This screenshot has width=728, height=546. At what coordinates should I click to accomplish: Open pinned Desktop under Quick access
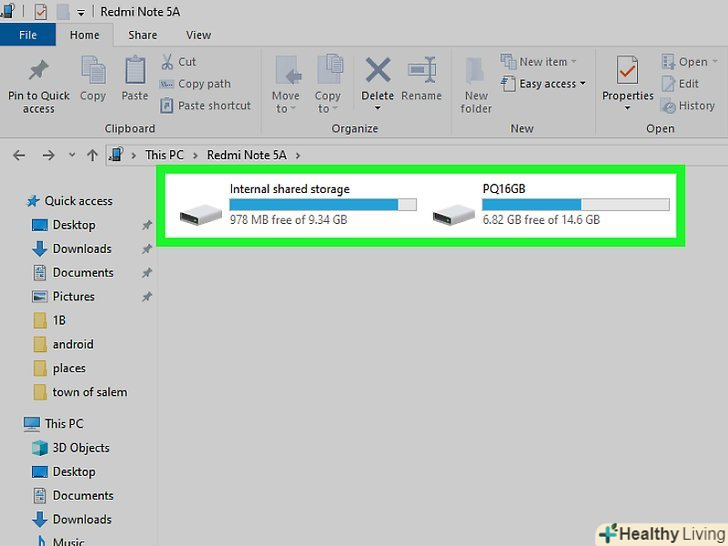74,225
